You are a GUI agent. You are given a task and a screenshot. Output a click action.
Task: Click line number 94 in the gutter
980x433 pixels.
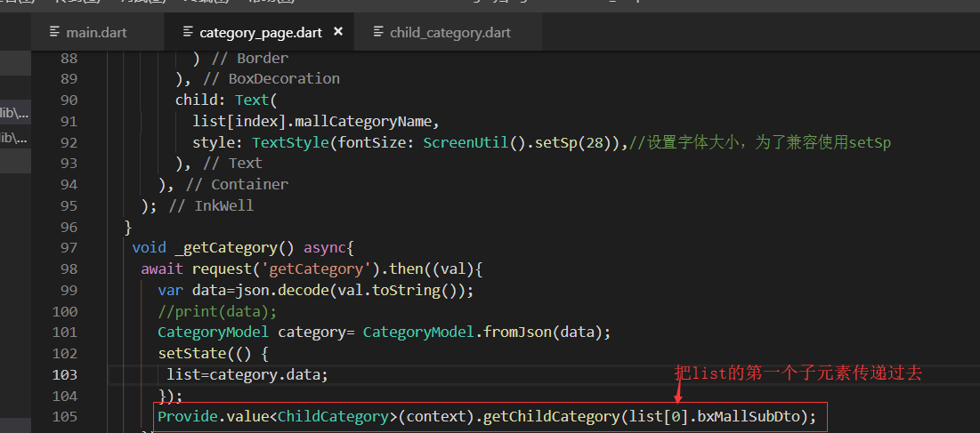(69, 185)
